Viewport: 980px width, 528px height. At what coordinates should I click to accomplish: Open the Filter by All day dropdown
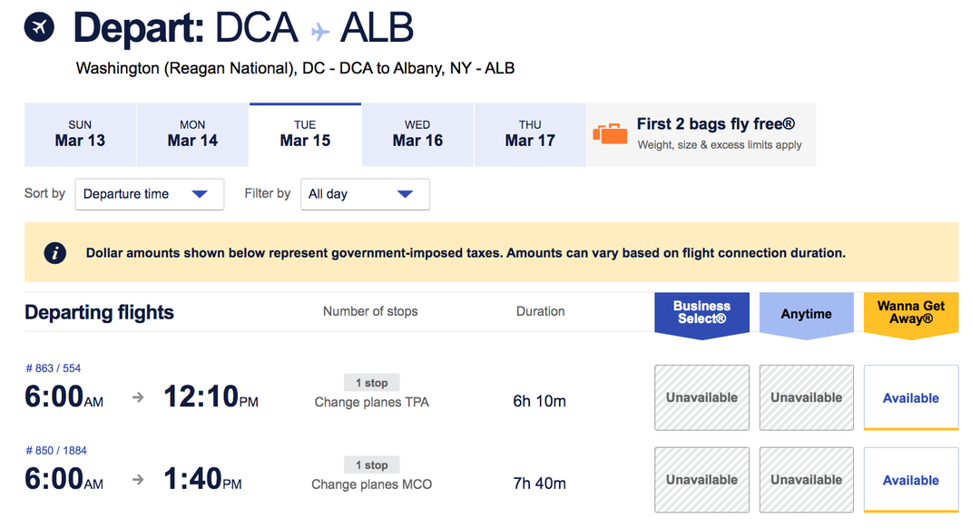[365, 194]
